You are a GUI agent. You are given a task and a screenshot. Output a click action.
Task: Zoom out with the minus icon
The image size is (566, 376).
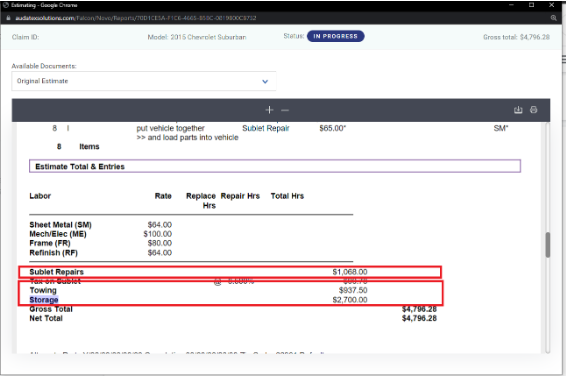pos(285,110)
